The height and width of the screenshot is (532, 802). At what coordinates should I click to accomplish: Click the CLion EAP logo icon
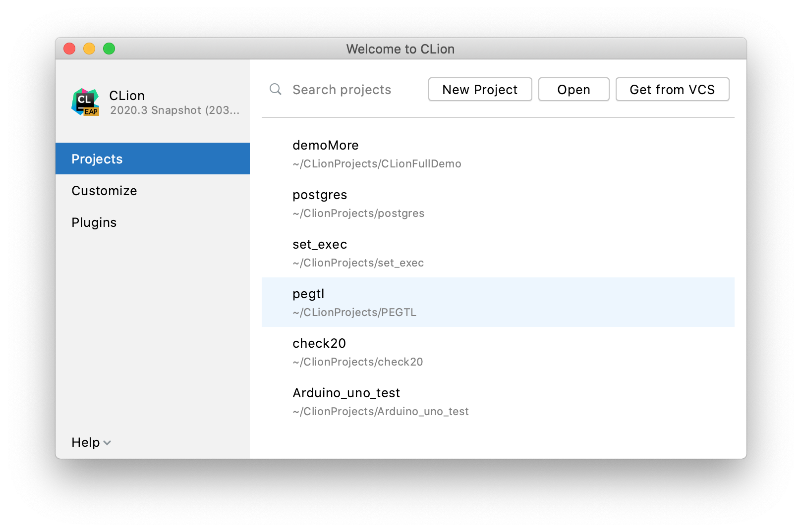click(86, 102)
